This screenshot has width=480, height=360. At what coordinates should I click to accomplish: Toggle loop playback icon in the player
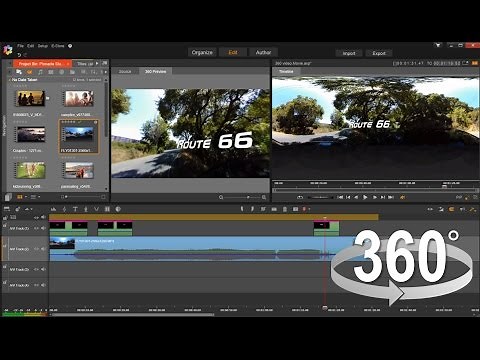[x=300, y=197]
